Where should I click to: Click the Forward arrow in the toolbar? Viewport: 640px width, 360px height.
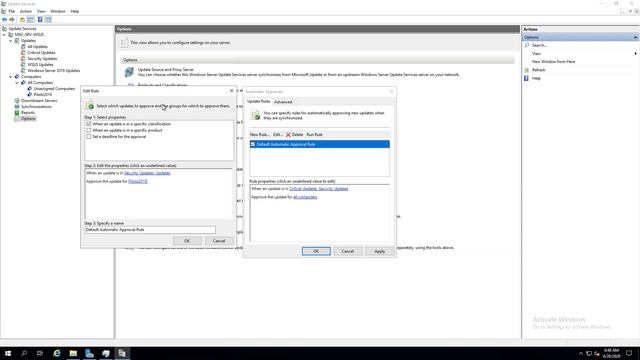(12, 20)
